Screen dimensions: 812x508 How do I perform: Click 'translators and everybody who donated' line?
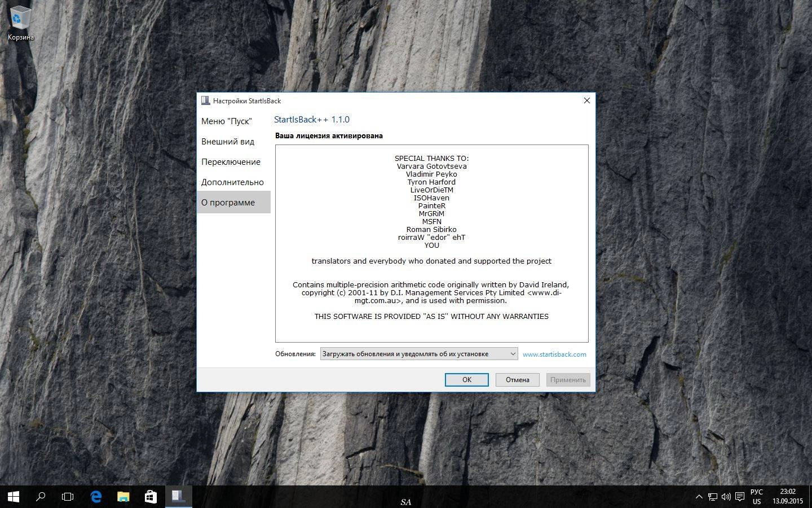(431, 261)
